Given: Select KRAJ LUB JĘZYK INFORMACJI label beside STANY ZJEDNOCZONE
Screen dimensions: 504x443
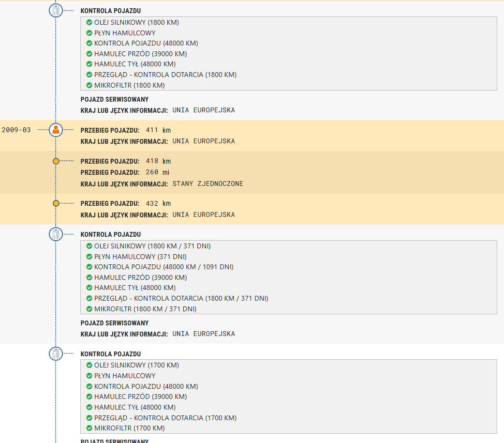Looking at the screenshot, I should click(x=124, y=184).
